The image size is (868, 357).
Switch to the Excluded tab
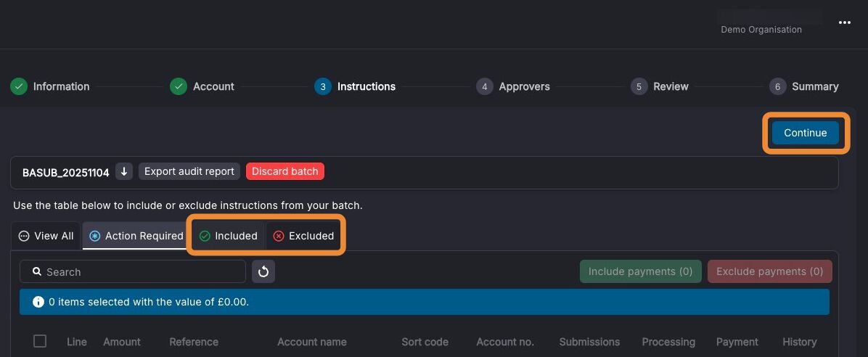tap(304, 236)
